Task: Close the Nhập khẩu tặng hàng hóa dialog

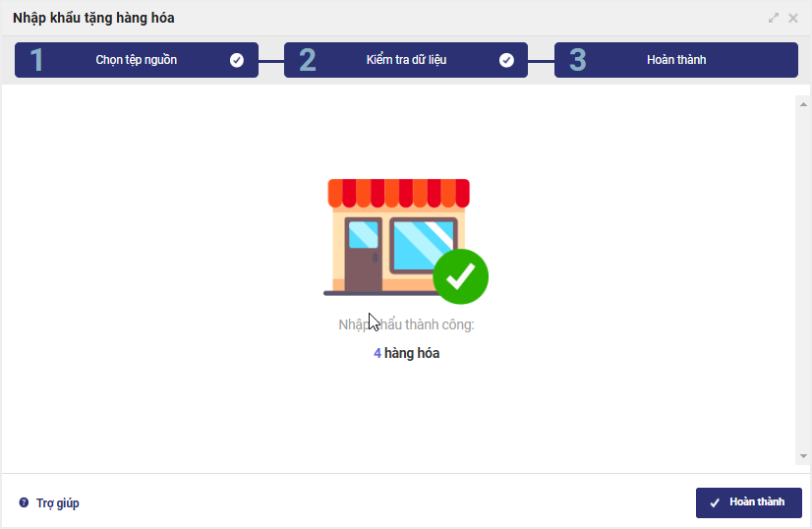Action: [793, 18]
